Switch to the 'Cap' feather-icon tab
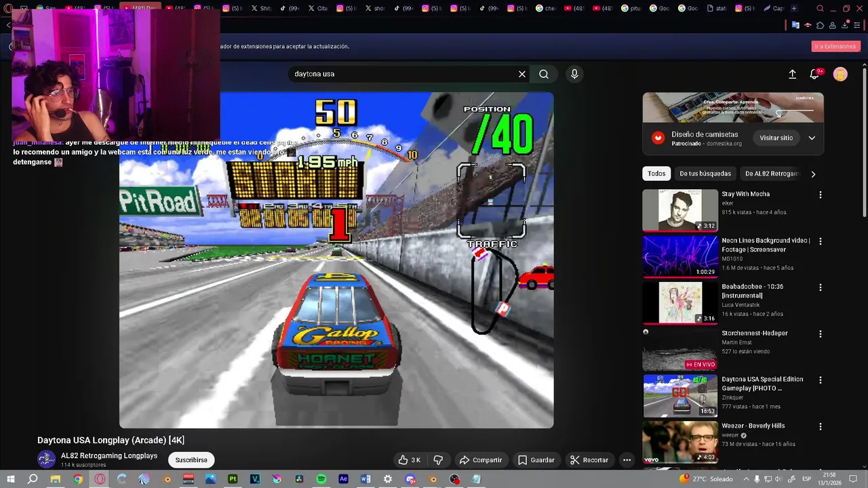868x488 pixels. pos(774,8)
